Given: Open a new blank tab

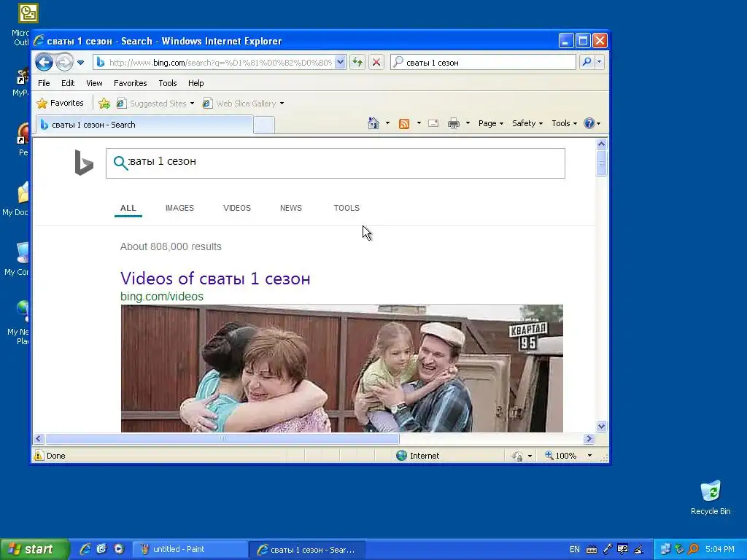Looking at the screenshot, I should pyautogui.click(x=264, y=125).
